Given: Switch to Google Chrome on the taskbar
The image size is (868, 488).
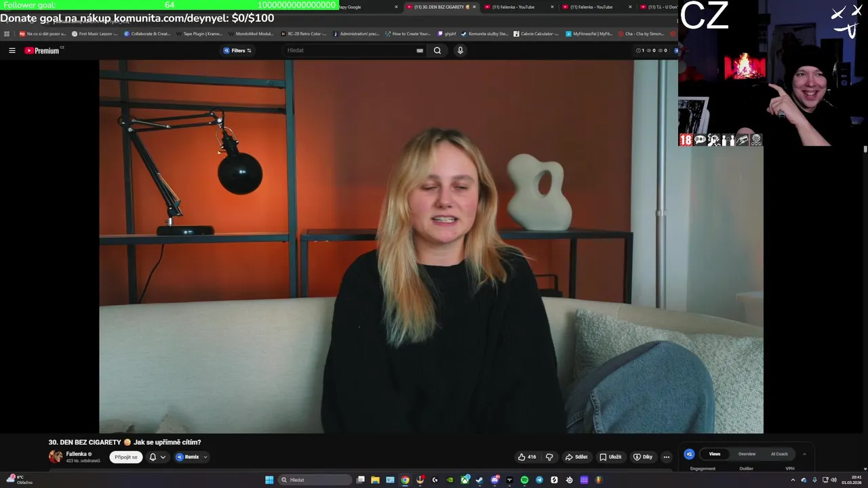Looking at the screenshot, I should (405, 480).
